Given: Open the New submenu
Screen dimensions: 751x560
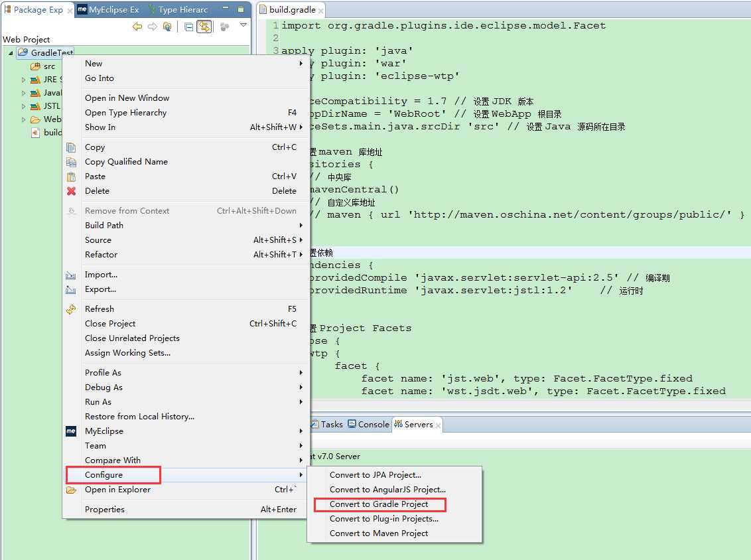Looking at the screenshot, I should coord(186,63).
